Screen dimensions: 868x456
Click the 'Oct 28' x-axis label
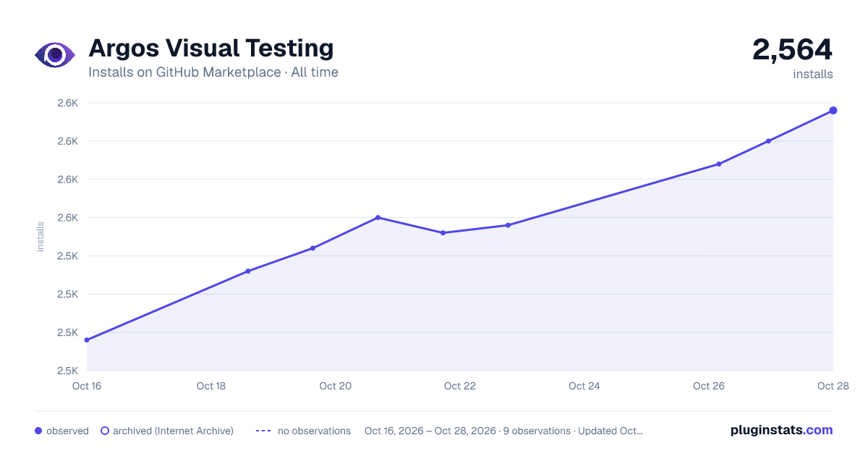832,386
